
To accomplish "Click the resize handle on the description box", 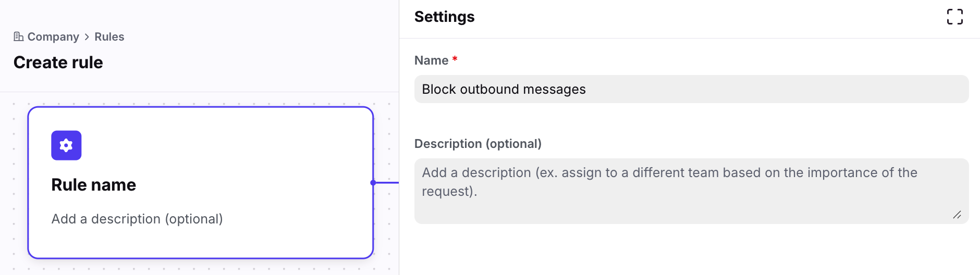I will (957, 215).
